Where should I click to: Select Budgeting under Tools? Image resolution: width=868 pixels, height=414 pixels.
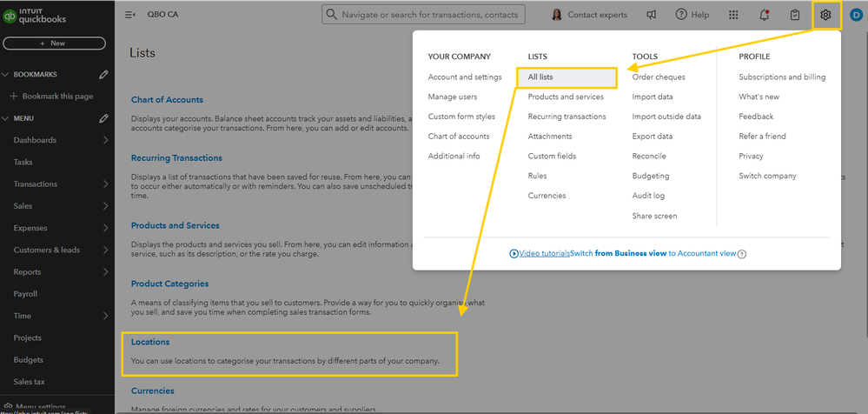pyautogui.click(x=651, y=176)
